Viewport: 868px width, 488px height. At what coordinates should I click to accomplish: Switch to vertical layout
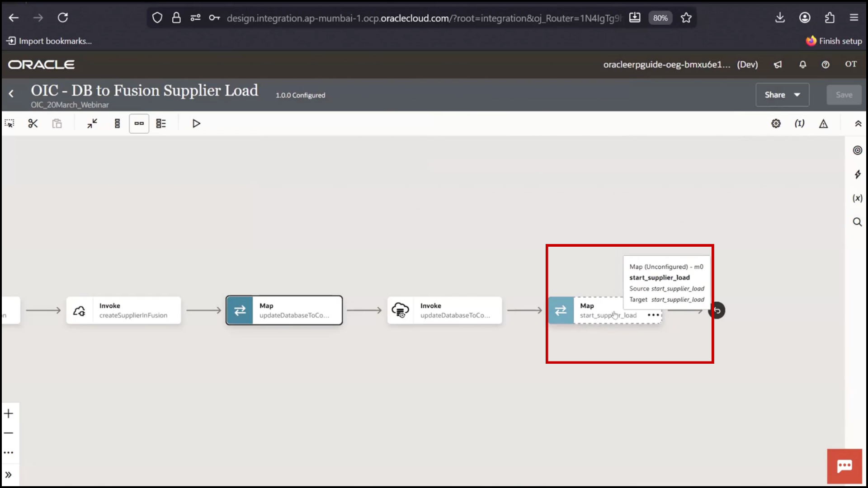[x=117, y=123]
